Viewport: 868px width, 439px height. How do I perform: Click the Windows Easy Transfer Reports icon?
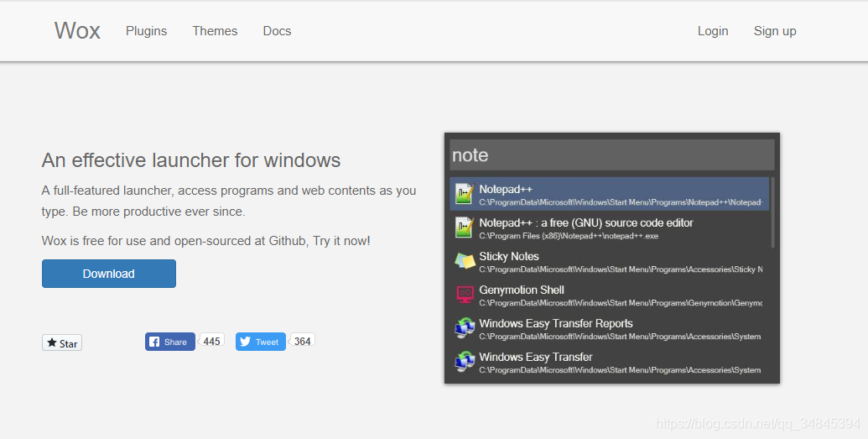pyautogui.click(x=465, y=328)
